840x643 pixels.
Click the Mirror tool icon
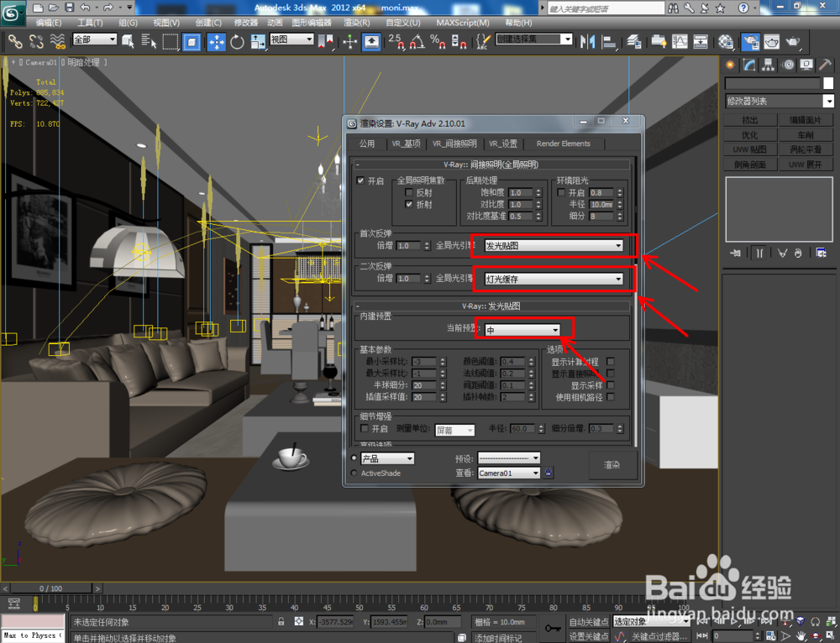point(588,42)
